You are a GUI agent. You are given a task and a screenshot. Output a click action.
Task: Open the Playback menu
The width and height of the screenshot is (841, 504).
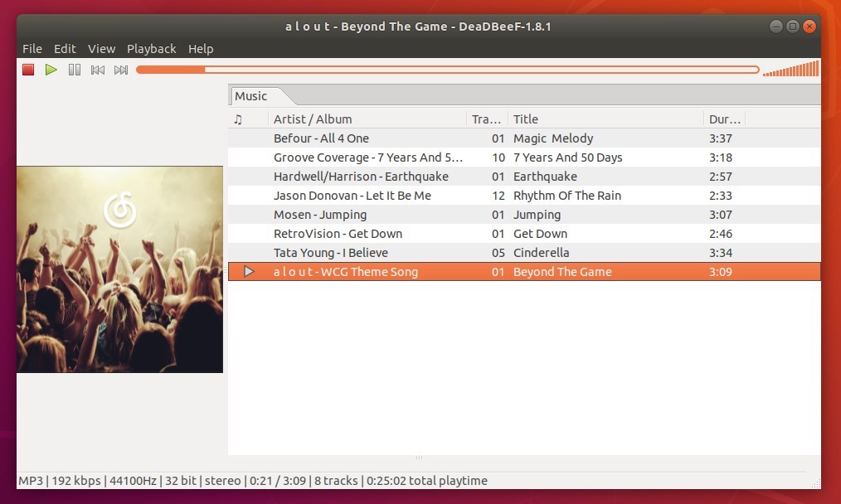152,49
